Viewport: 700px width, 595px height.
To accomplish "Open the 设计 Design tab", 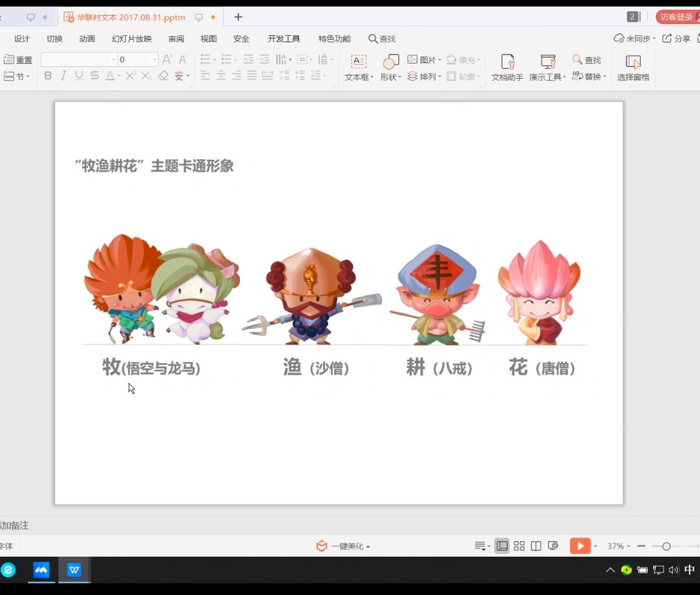I will [x=22, y=39].
